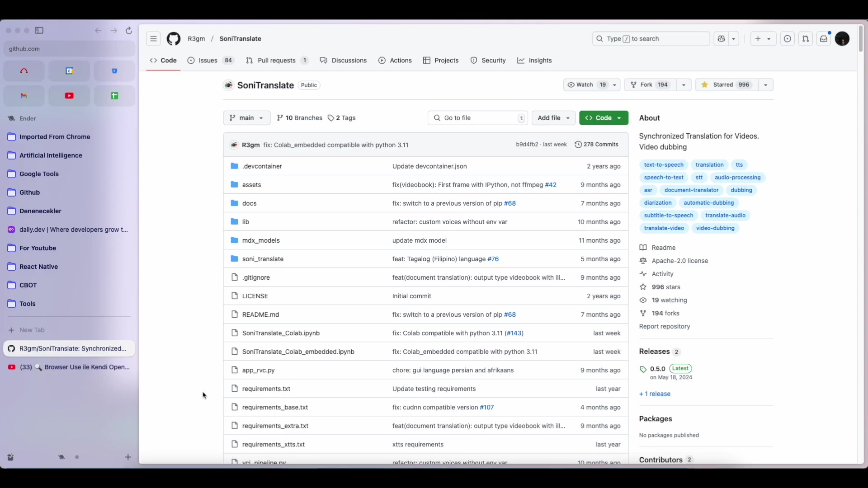Expand the Imported From Chrome folder
This screenshot has width=868, height=488.
click(54, 137)
